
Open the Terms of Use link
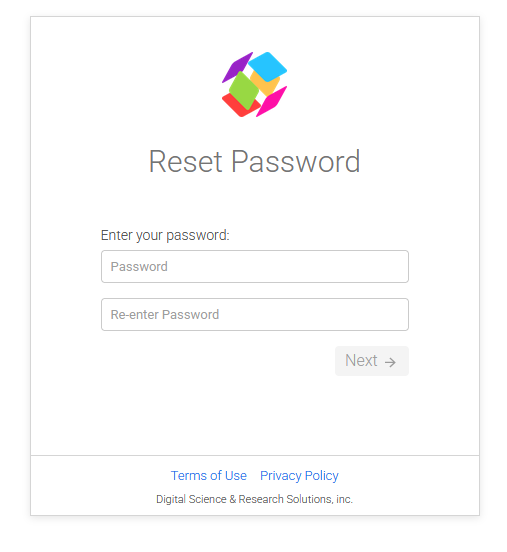tap(209, 476)
